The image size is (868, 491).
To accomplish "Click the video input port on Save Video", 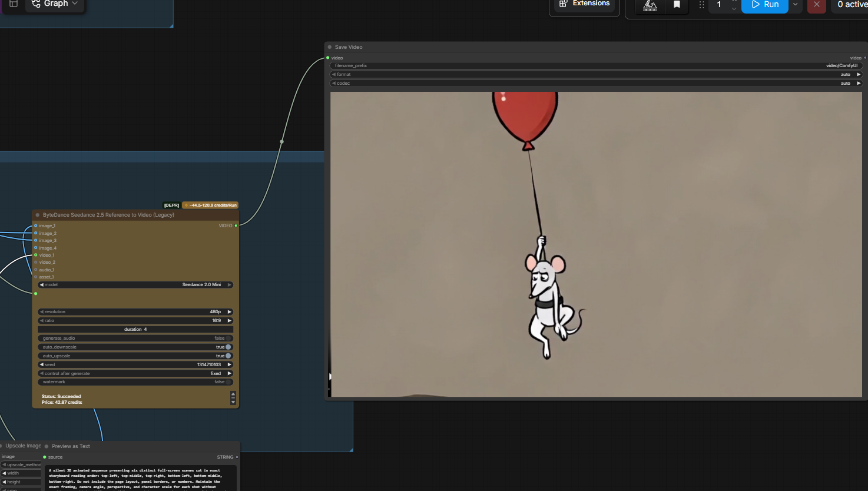I will click(328, 58).
